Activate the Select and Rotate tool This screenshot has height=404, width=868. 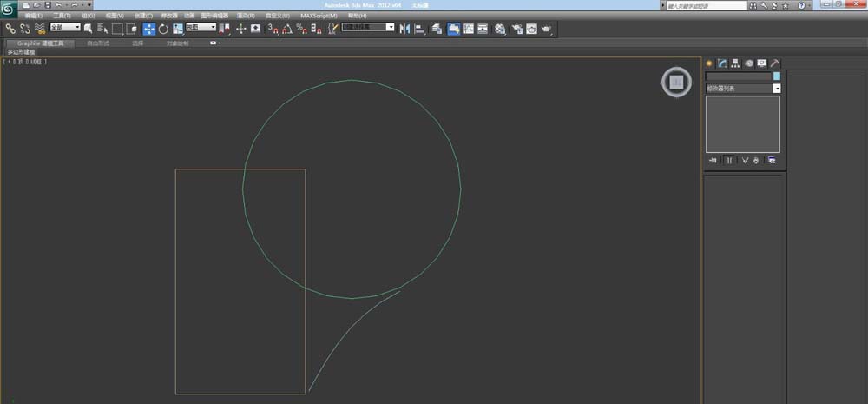[163, 29]
